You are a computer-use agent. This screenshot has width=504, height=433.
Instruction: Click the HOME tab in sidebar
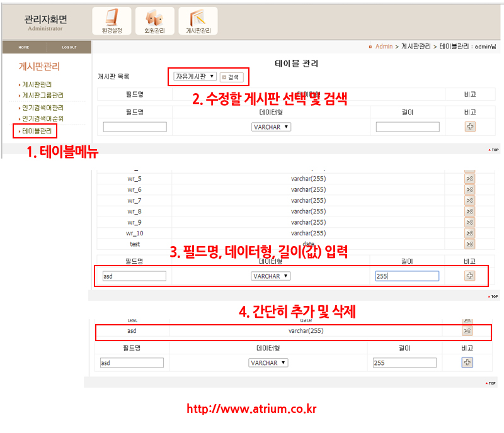point(23,47)
